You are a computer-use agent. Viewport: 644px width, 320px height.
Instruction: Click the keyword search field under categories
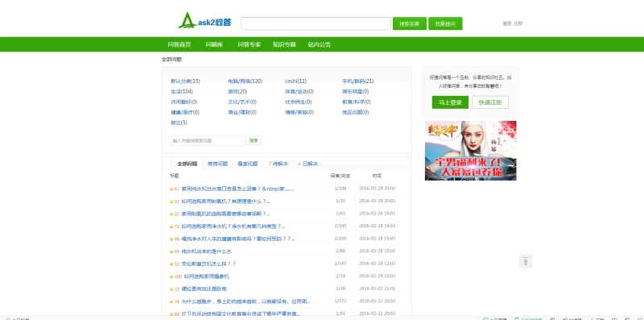[208, 141]
